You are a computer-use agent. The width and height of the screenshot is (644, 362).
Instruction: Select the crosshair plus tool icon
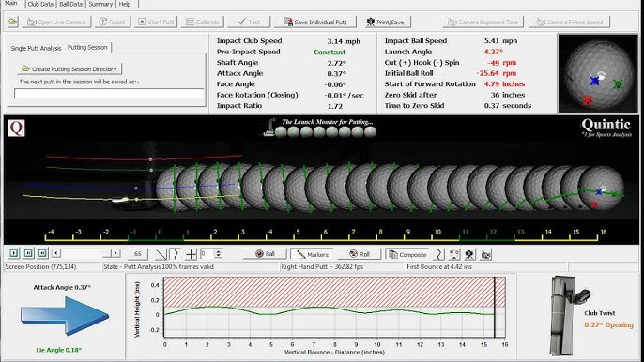coord(191,254)
